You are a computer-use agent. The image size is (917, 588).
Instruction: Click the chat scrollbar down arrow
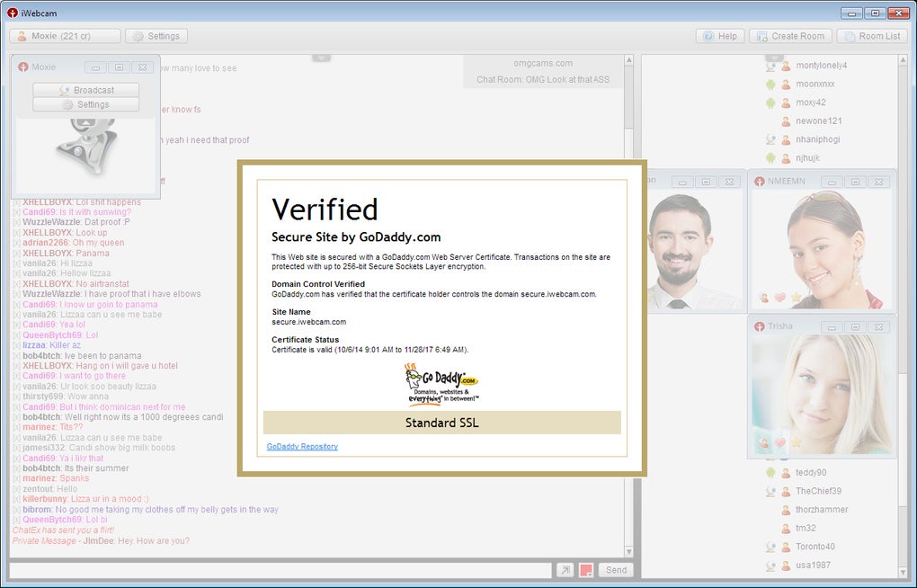628,551
